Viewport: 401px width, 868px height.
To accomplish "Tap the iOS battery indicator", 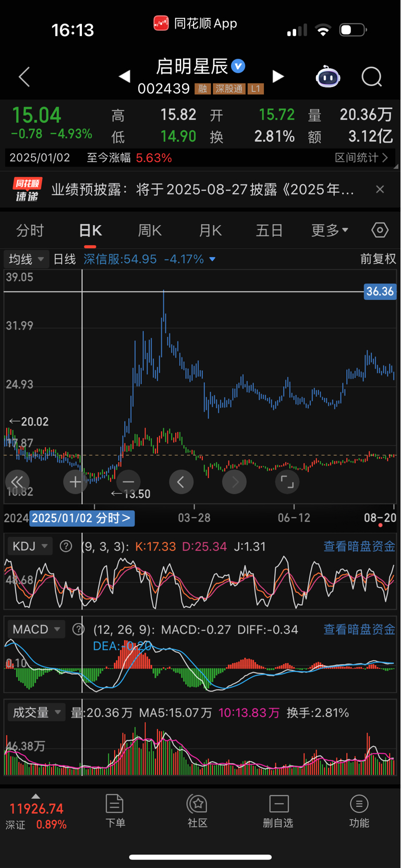I will click(353, 30).
